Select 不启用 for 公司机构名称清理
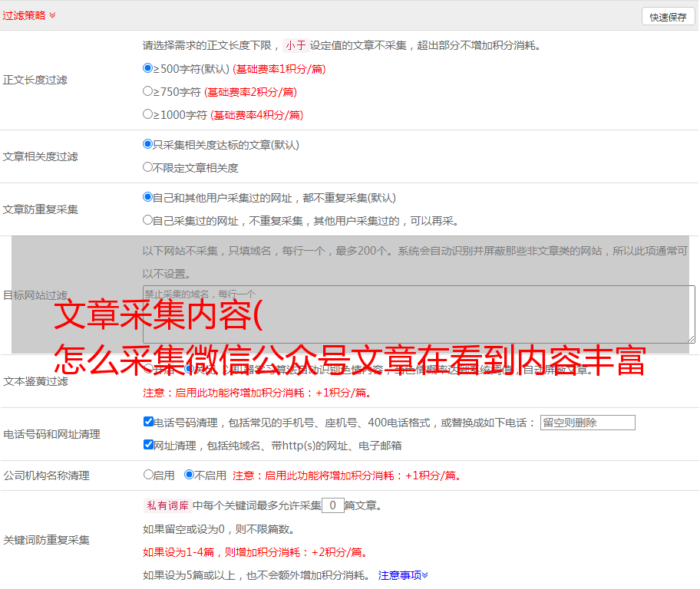Screen dimensions: 700x589 [x=189, y=475]
